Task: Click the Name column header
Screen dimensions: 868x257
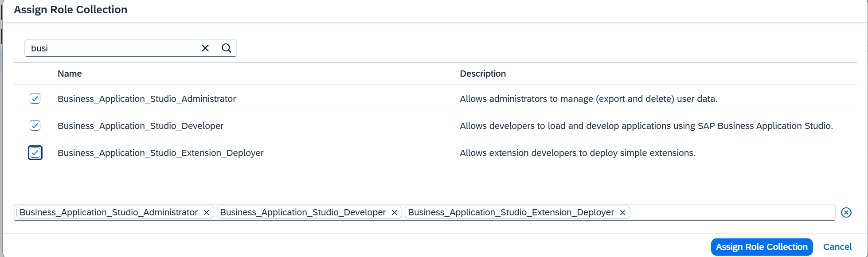Action: (70, 74)
